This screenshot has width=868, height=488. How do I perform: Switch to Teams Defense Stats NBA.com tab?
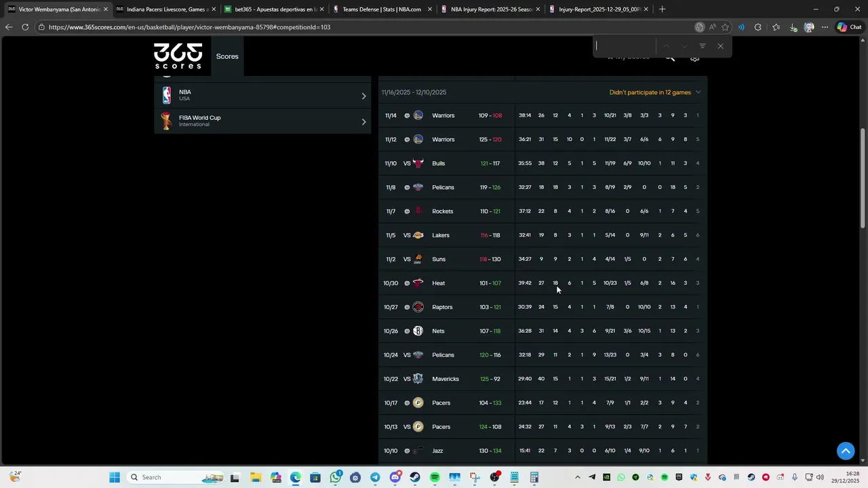[381, 9]
